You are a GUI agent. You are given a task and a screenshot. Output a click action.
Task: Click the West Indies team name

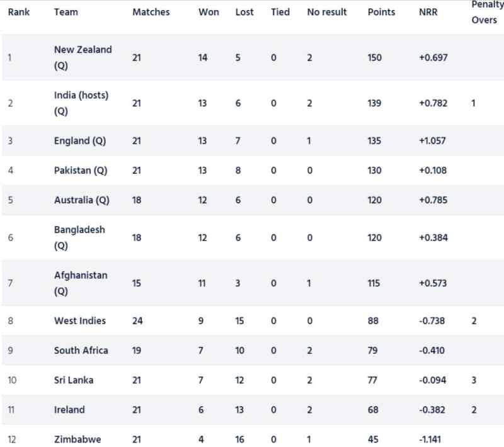click(x=80, y=321)
